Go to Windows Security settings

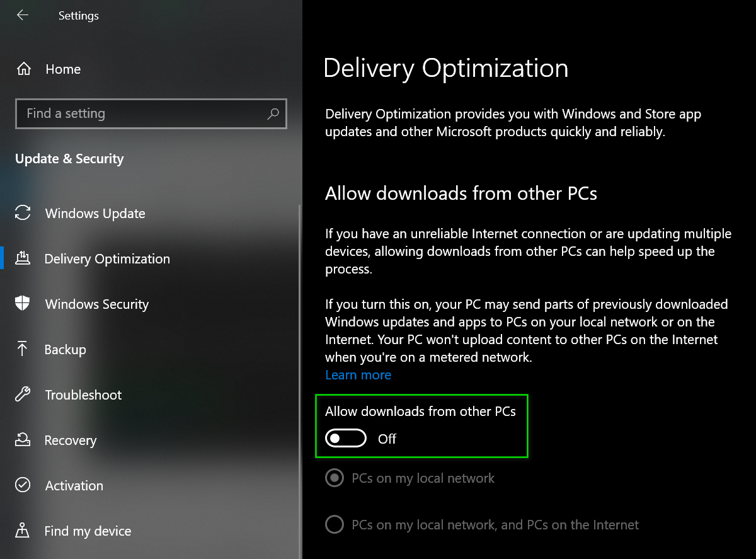click(x=97, y=304)
